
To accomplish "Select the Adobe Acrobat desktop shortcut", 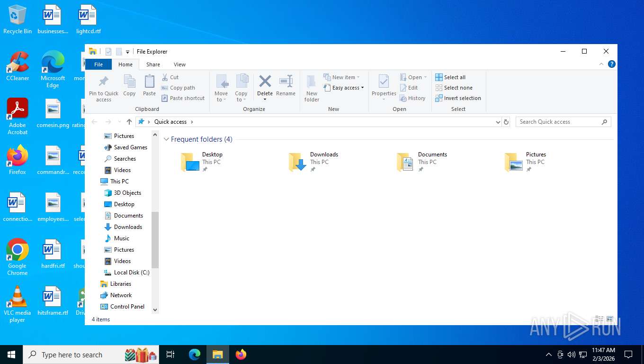I will pos(18,117).
